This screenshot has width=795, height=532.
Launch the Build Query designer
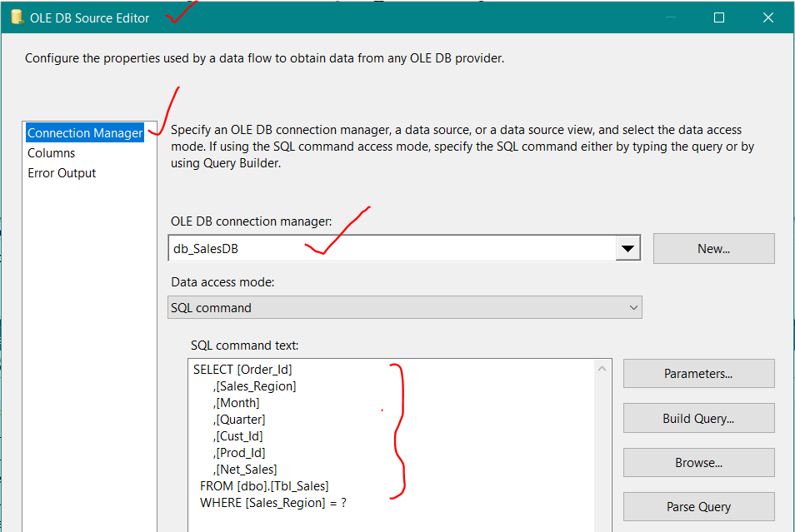coord(698,418)
